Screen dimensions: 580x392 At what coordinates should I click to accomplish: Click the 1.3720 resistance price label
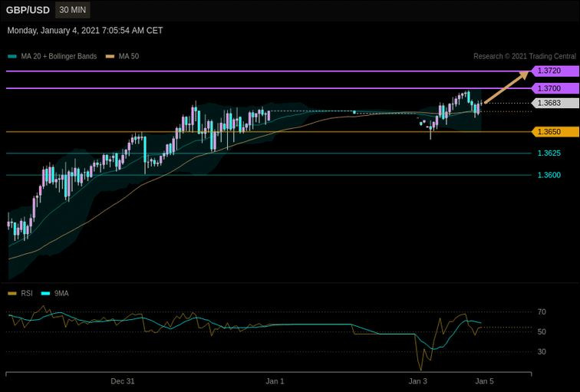click(x=555, y=71)
